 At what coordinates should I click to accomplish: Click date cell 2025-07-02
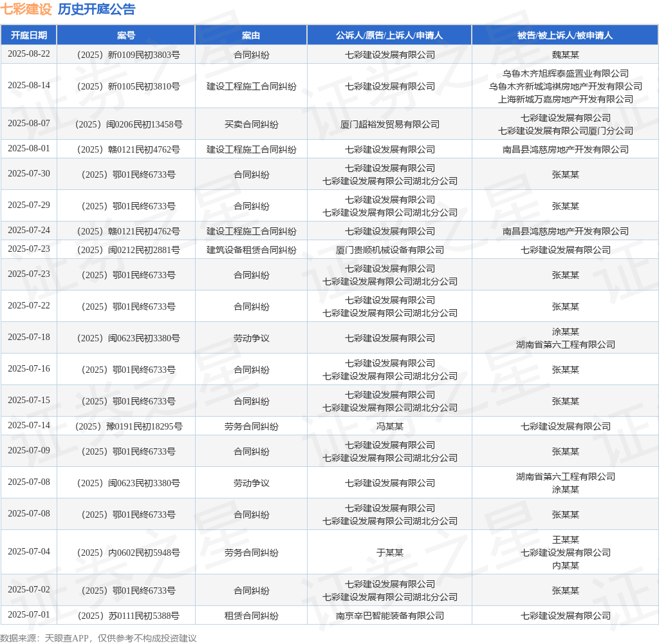pos(28,589)
